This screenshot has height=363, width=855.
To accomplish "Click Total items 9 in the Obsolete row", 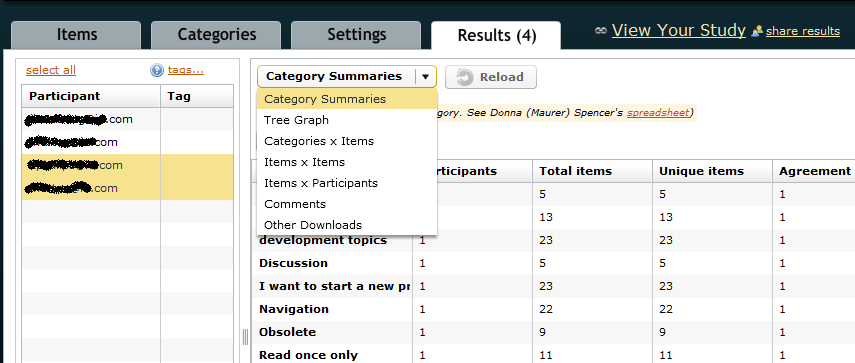I will click(543, 332).
